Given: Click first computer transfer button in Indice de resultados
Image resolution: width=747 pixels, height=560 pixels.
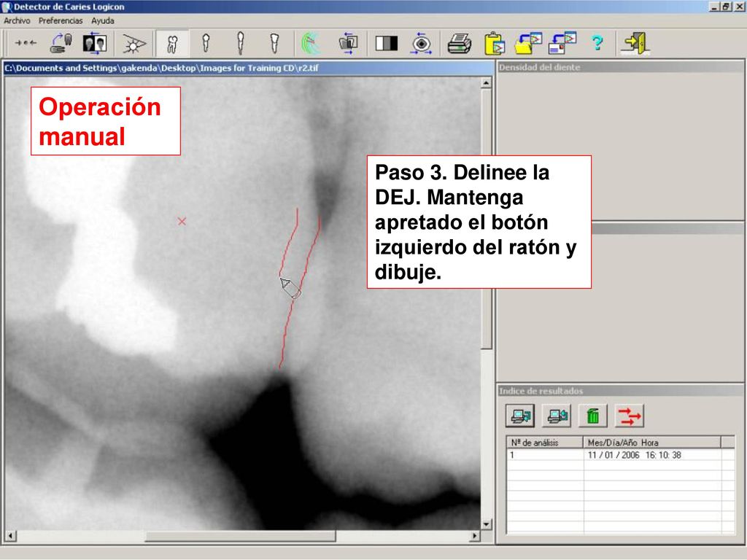Looking at the screenshot, I should [519, 416].
